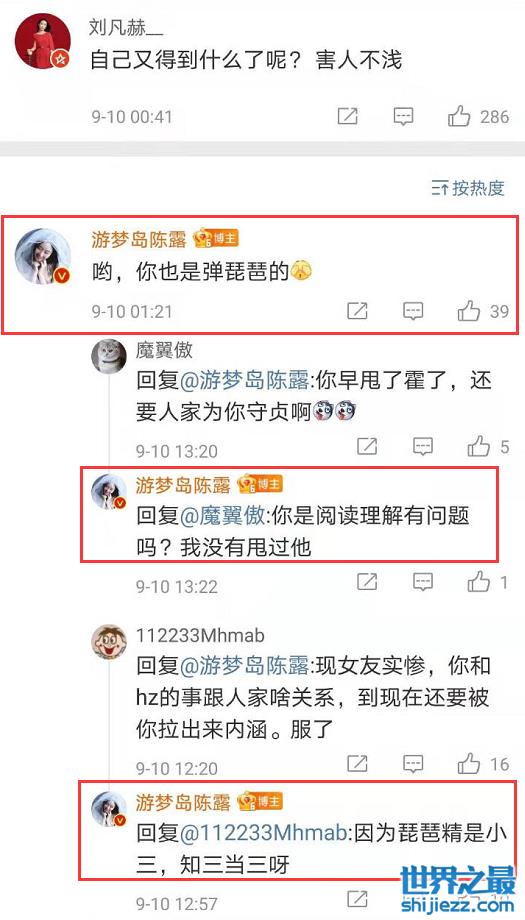The width and height of the screenshot is (525, 920).
Task: Like 112233Mhmab's reply with 16 likes
Action: click(469, 763)
